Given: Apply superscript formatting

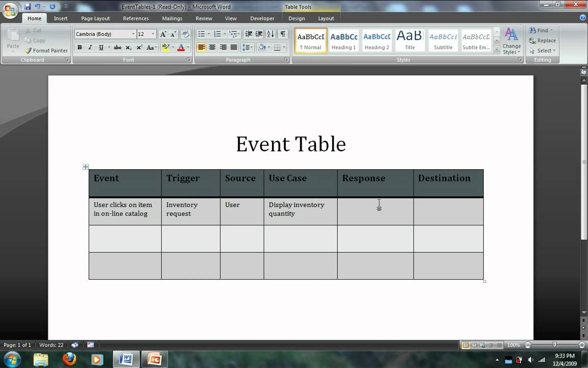Looking at the screenshot, I should (139, 48).
